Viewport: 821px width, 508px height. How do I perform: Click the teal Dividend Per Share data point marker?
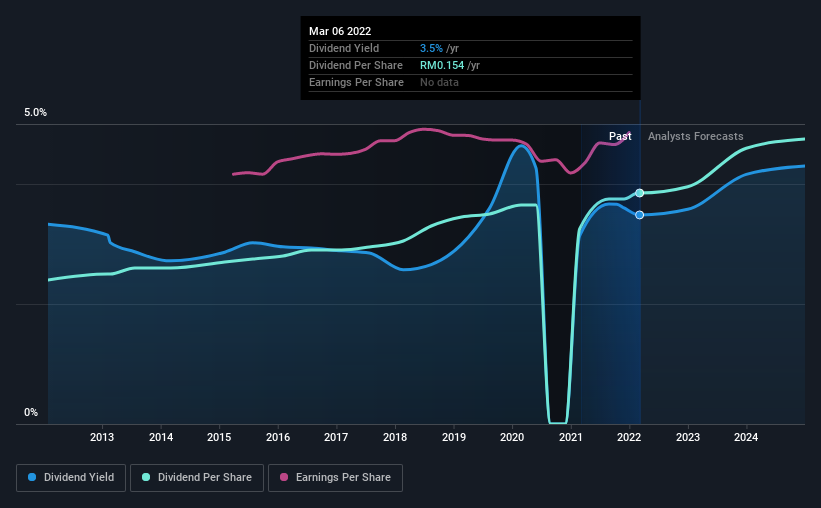(x=639, y=192)
